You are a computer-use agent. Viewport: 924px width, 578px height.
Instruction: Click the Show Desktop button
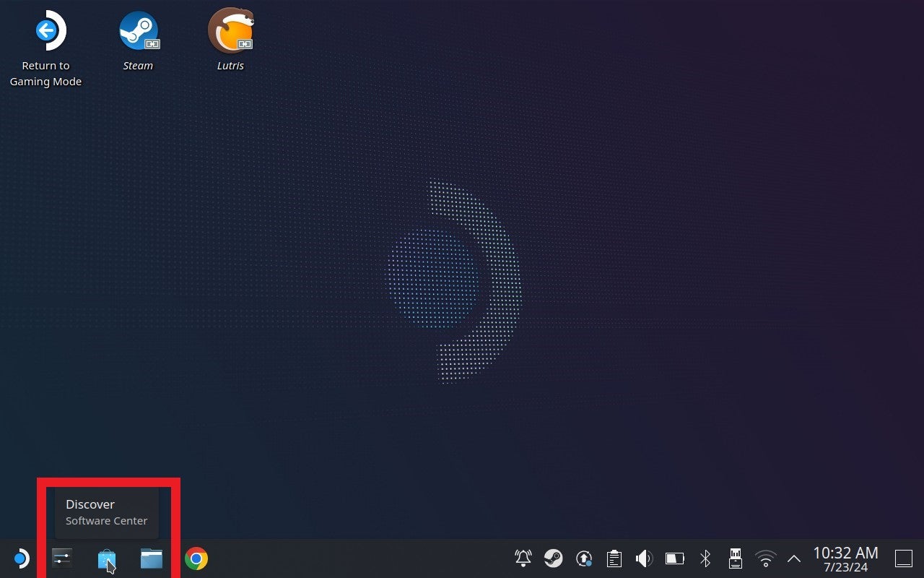point(903,558)
